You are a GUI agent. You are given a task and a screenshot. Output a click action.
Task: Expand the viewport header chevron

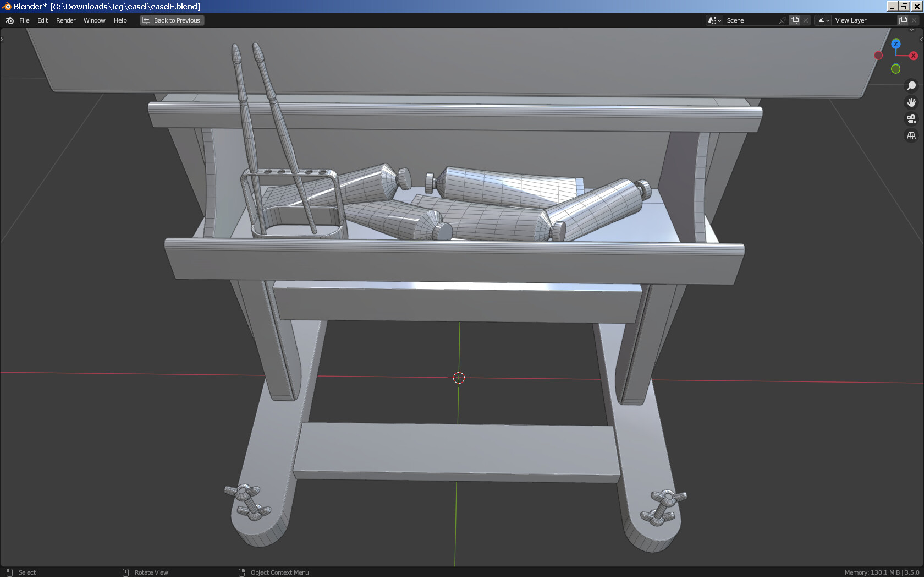click(x=911, y=30)
